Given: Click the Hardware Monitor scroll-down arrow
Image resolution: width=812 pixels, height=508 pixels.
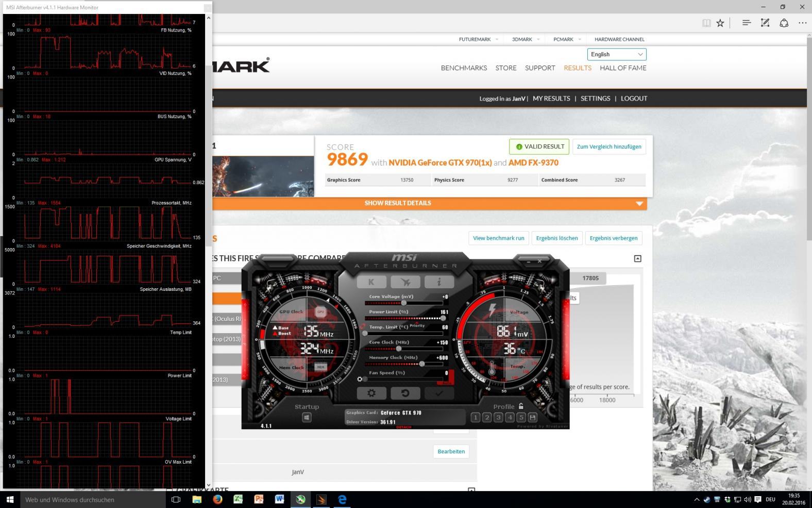Looking at the screenshot, I should [208, 485].
